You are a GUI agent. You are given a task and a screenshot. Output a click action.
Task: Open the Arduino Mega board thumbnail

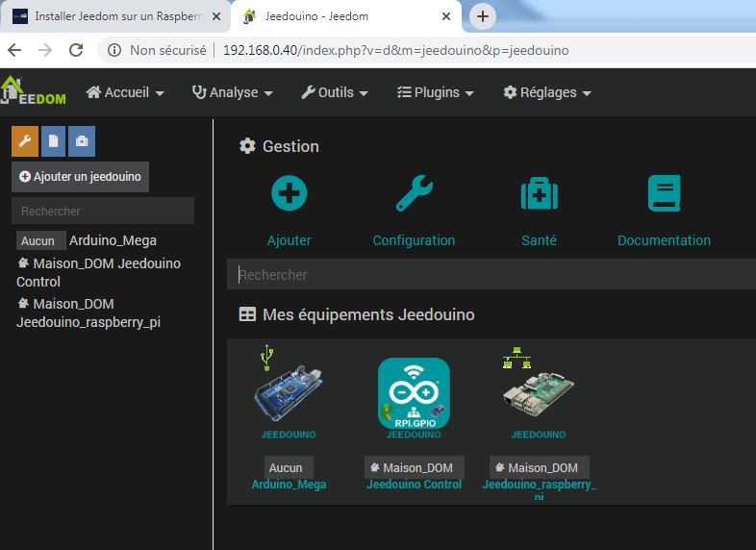(x=289, y=394)
